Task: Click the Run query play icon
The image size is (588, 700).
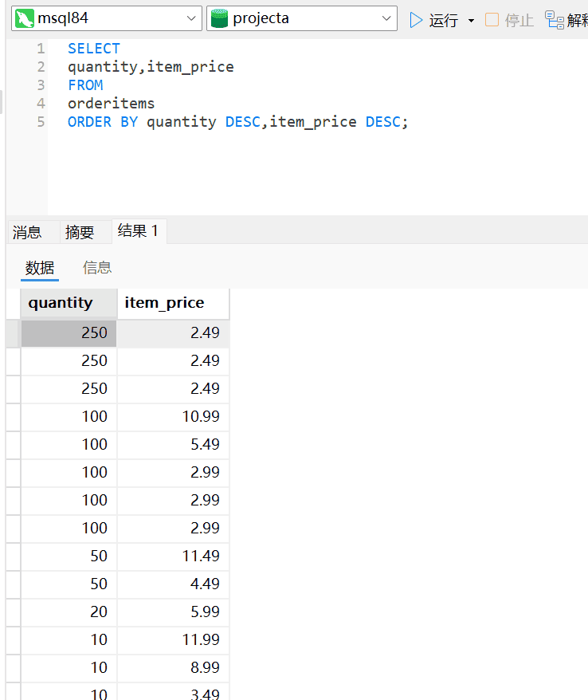Action: point(416,20)
